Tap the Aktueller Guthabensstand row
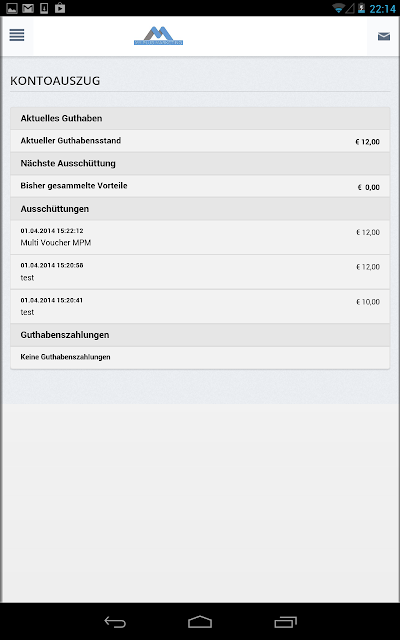 point(200,141)
